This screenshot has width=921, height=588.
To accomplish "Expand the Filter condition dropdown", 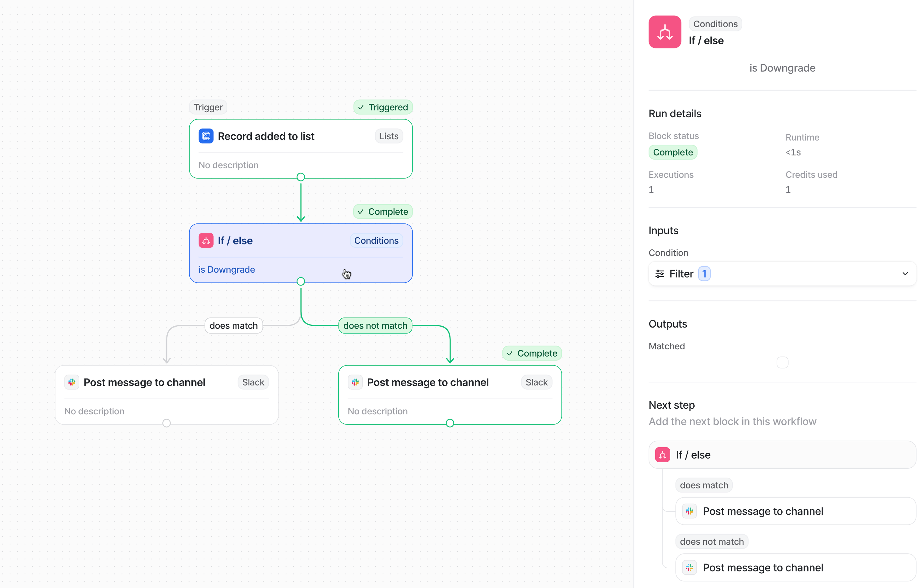I will pos(905,274).
